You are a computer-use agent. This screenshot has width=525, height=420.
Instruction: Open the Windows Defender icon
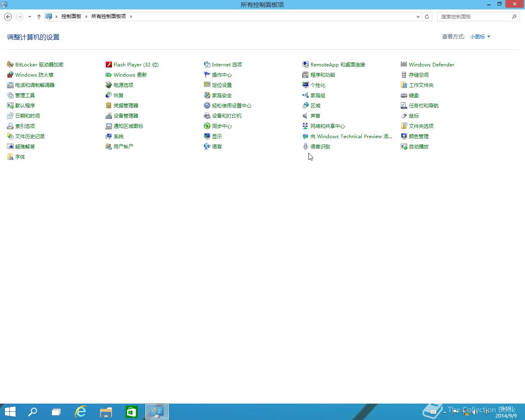point(404,64)
